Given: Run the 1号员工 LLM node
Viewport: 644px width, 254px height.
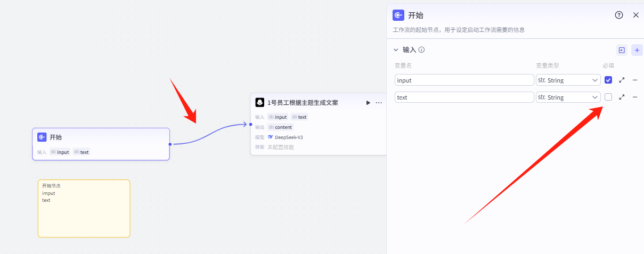Looking at the screenshot, I should coord(368,103).
